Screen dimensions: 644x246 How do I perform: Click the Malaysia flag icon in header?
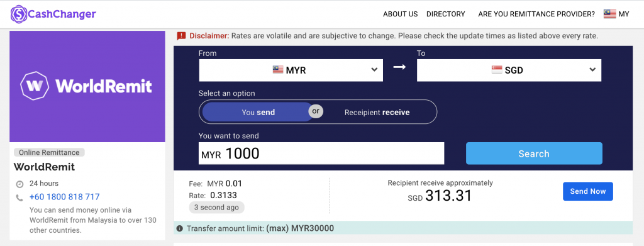609,14
